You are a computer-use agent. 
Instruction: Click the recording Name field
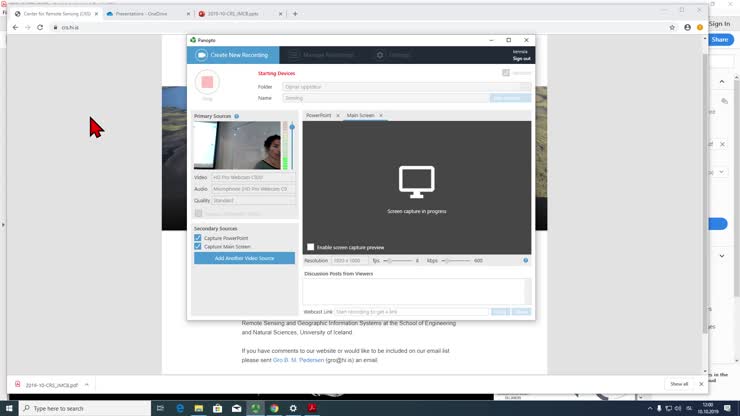(x=386, y=98)
